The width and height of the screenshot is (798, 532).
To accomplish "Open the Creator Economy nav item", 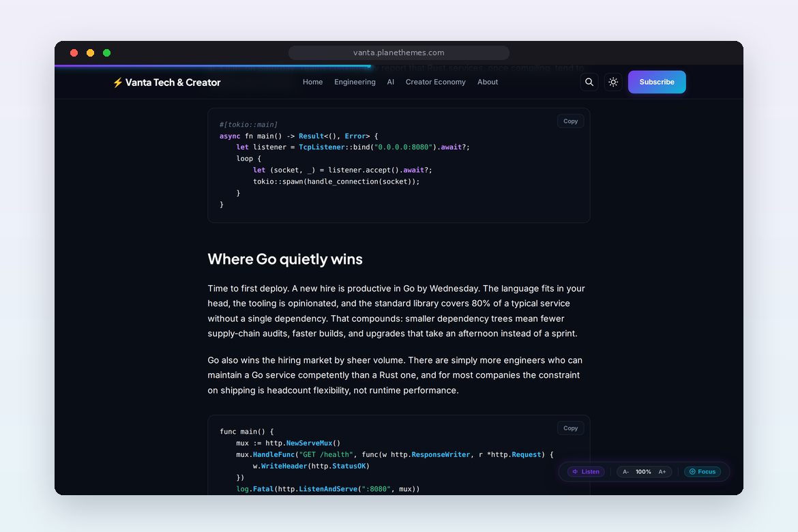I will click(x=435, y=82).
